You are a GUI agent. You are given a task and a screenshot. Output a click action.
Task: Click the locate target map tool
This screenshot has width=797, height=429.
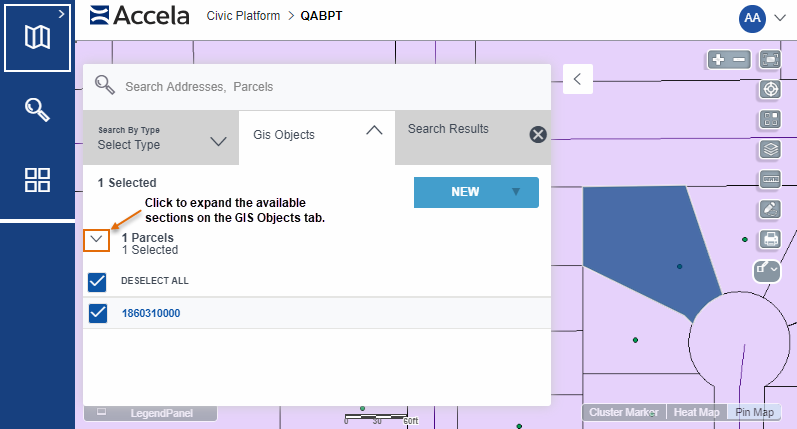770,89
